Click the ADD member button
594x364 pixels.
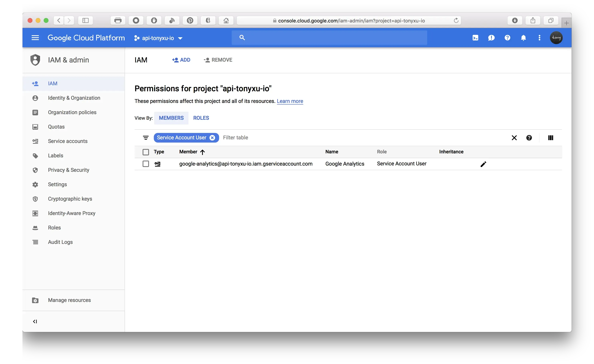181,60
